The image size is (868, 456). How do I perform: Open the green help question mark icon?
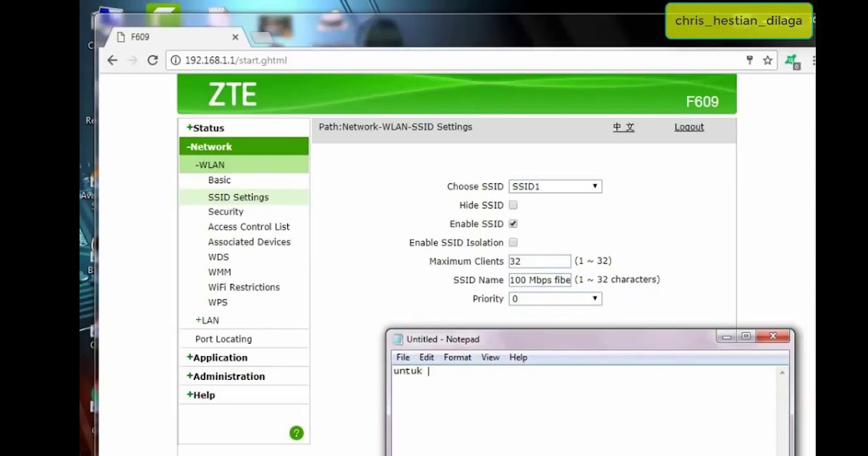(297, 433)
